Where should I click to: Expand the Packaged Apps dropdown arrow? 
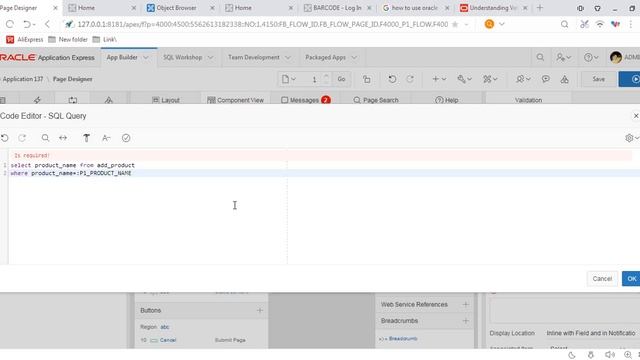point(354,58)
